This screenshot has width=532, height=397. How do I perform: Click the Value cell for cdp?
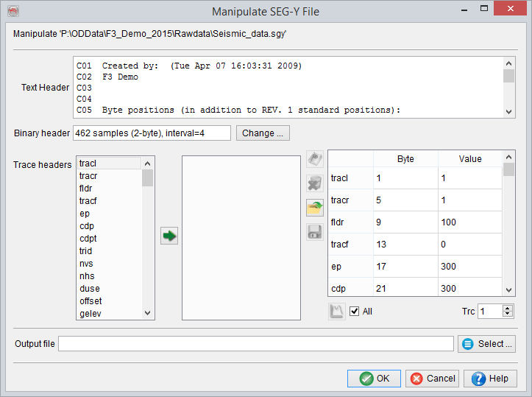point(469,288)
